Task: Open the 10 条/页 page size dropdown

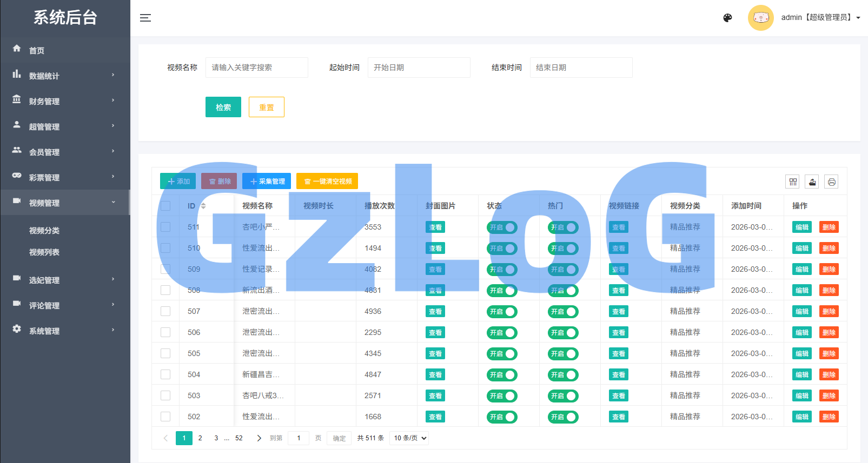Action: pyautogui.click(x=409, y=438)
